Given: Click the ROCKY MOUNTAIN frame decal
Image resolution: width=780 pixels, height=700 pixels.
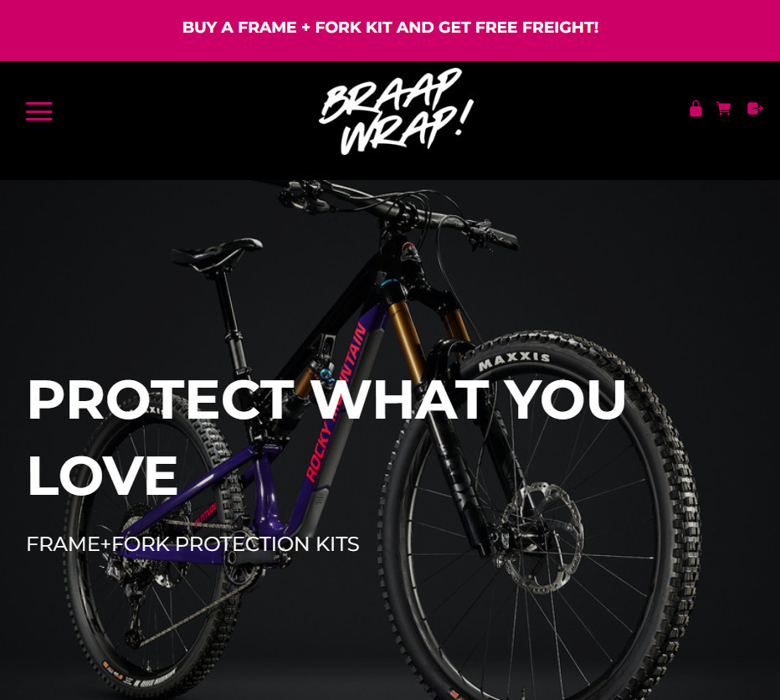Looking at the screenshot, I should (x=336, y=404).
